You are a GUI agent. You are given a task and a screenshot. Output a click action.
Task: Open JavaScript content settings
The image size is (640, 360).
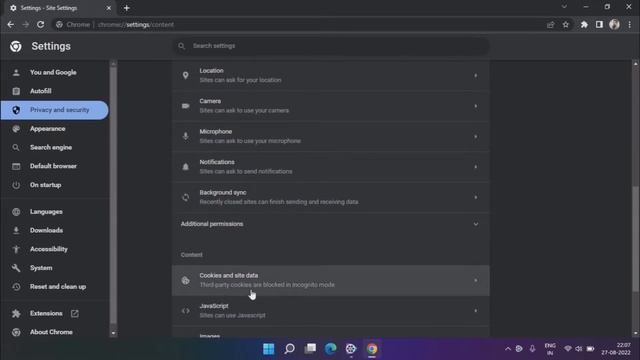click(331, 311)
